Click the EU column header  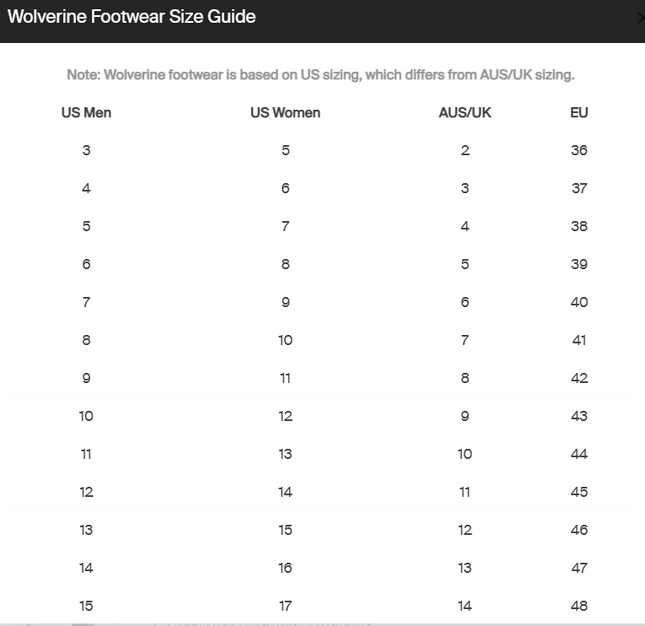click(579, 113)
